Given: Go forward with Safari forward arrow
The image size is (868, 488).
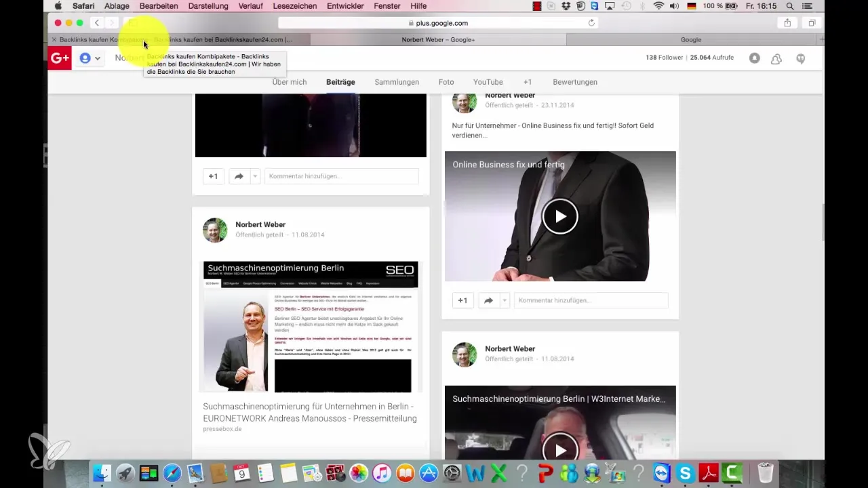Looking at the screenshot, I should (113, 23).
